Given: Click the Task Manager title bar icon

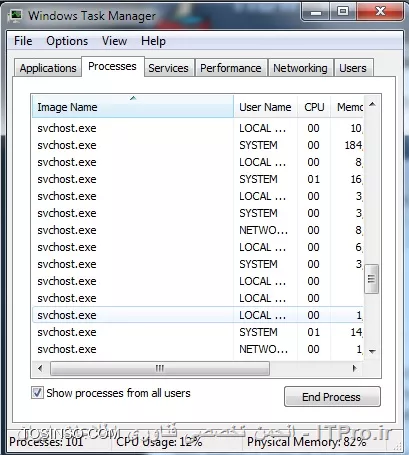Looking at the screenshot, I should (15, 16).
